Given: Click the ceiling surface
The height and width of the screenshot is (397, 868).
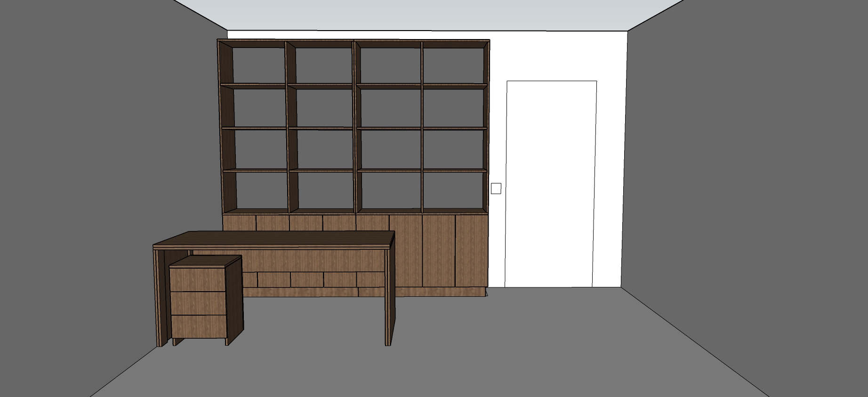Looking at the screenshot, I should coord(424,14).
